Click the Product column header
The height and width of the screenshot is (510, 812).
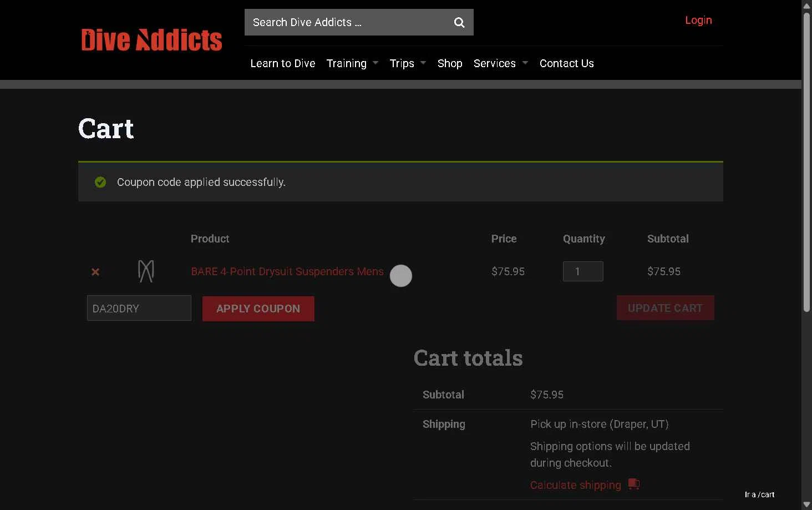pyautogui.click(x=210, y=239)
